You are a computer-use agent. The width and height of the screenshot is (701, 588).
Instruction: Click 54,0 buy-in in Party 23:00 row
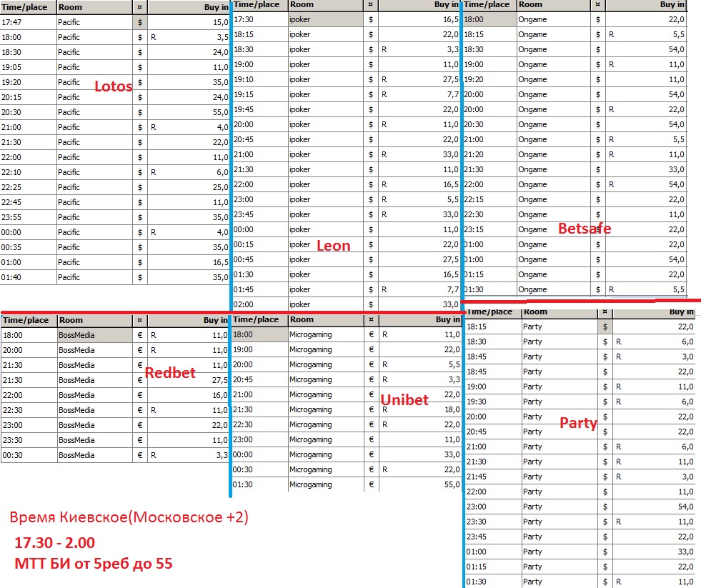click(x=653, y=507)
